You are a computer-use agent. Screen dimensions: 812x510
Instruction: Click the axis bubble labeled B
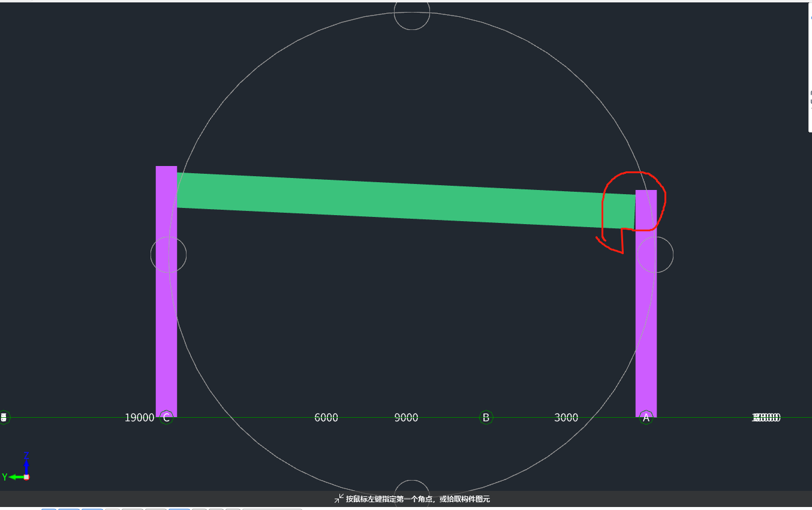(x=486, y=417)
